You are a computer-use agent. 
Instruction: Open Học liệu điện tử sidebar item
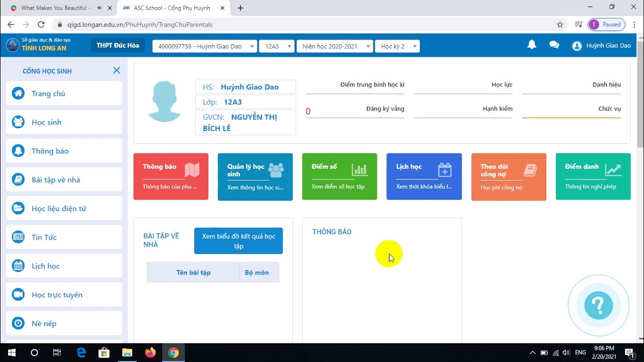(x=64, y=208)
